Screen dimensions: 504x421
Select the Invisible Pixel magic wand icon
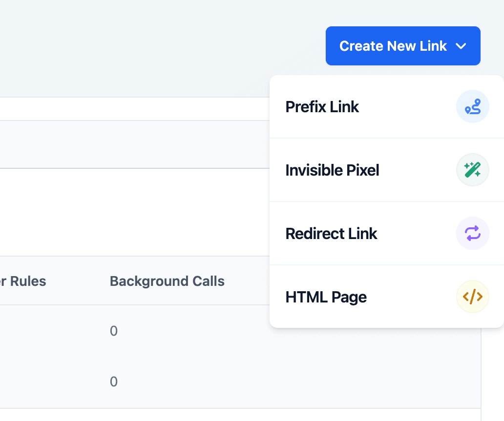472,170
